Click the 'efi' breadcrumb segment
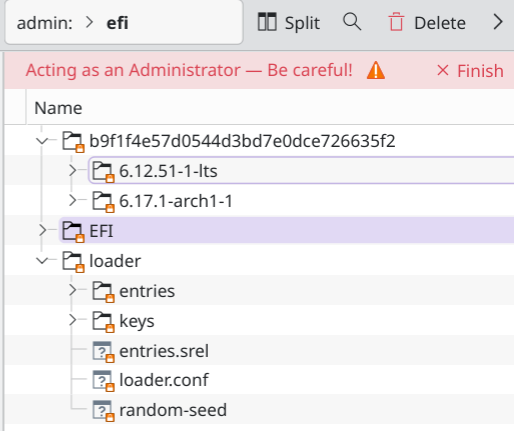Screen dimensions: 514x431 pos(117,23)
